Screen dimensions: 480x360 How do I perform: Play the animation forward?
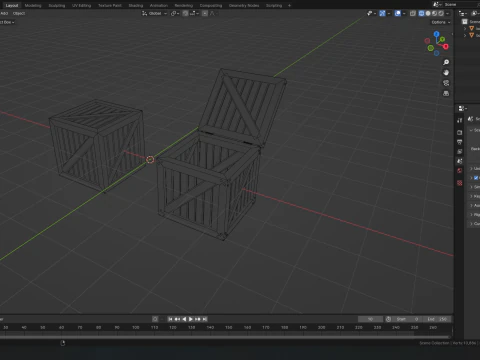[x=191, y=319]
